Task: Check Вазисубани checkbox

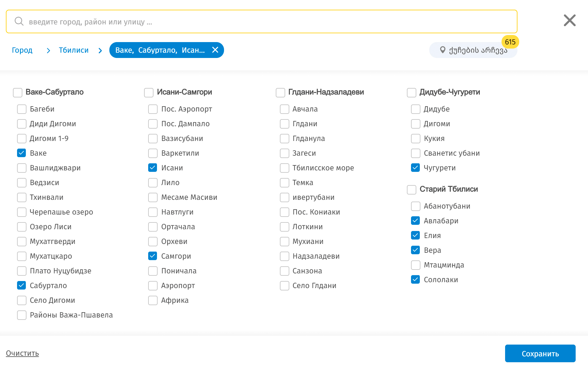Action: click(153, 139)
